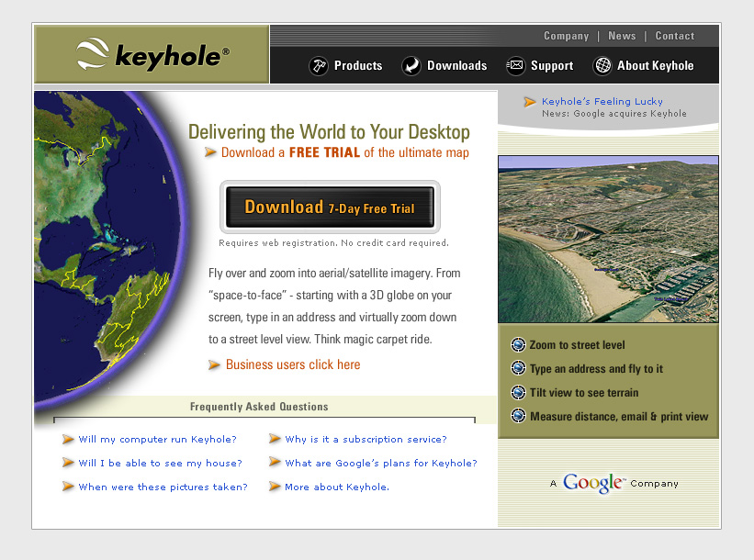Click the orange arrow beside Keyhole's Feeling Lucky
The image size is (754, 560).
pyautogui.click(x=529, y=102)
